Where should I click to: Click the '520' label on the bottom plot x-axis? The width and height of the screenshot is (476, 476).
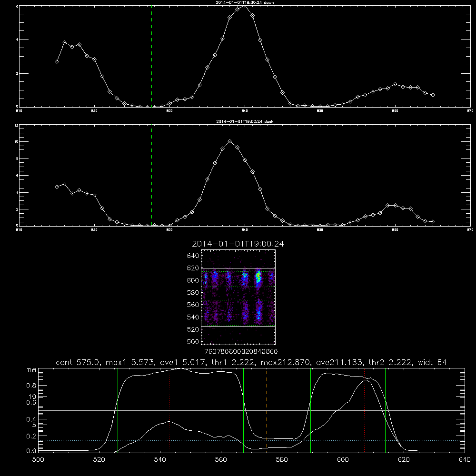[99, 460]
